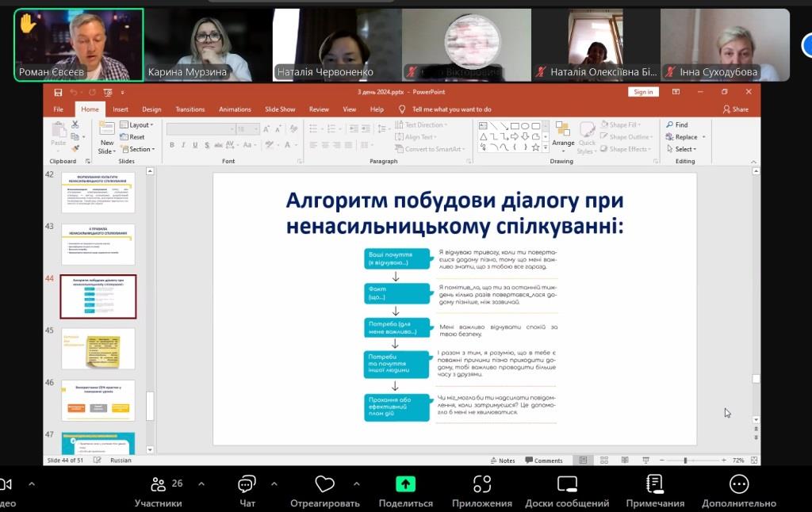Click the Reset slide button
The image size is (812, 512).
pos(132,137)
